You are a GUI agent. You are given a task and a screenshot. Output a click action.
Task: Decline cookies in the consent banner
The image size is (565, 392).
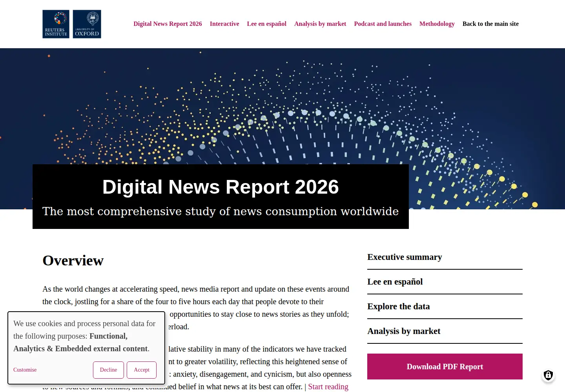(108, 370)
